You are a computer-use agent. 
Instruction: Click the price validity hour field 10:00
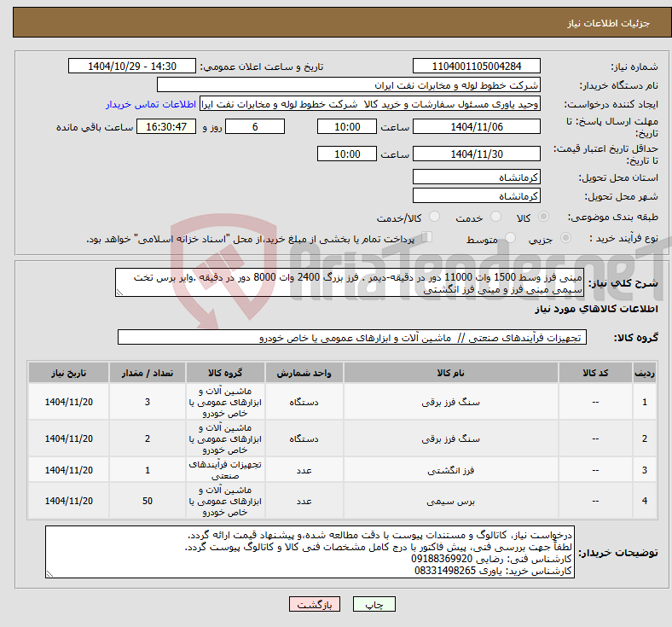pos(347,154)
